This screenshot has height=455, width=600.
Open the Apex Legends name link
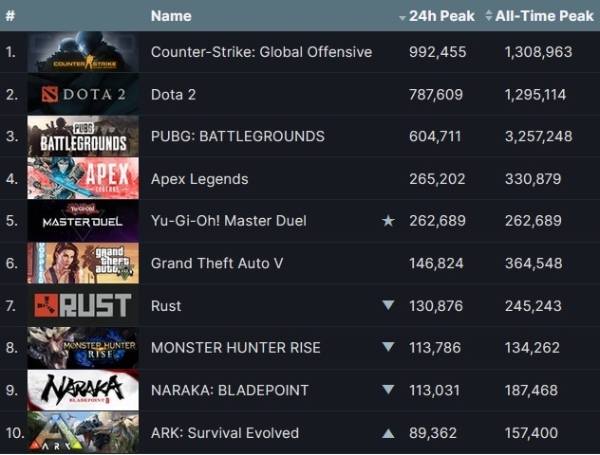point(199,179)
